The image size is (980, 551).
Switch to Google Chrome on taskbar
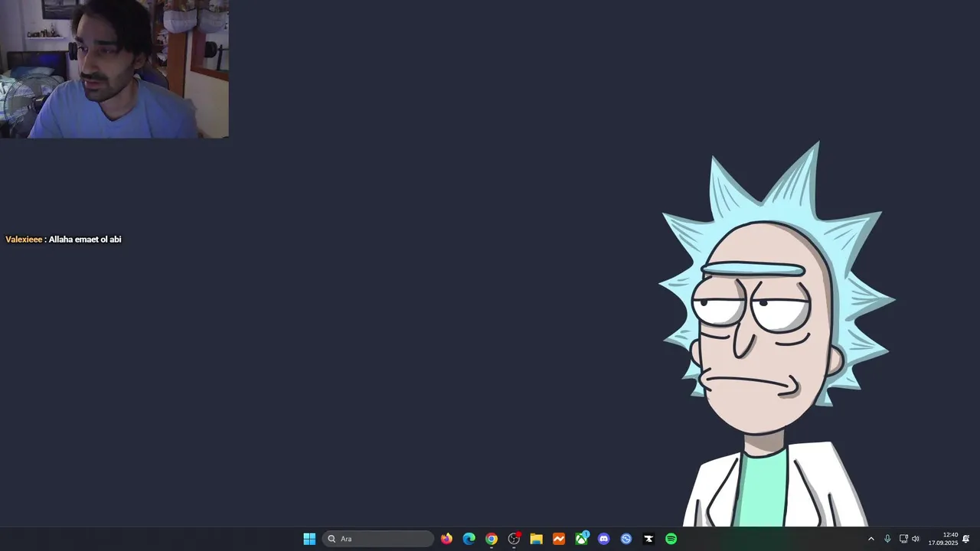click(492, 539)
